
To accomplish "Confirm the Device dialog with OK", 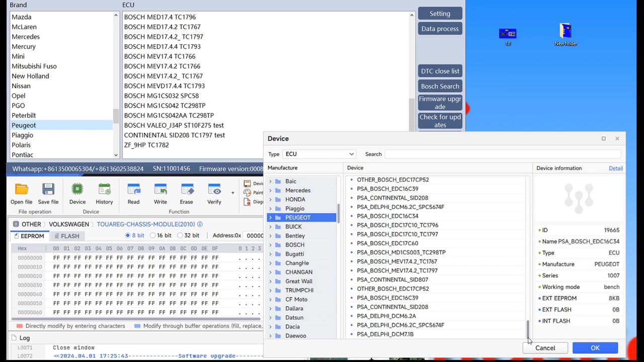I will pyautogui.click(x=595, y=348).
